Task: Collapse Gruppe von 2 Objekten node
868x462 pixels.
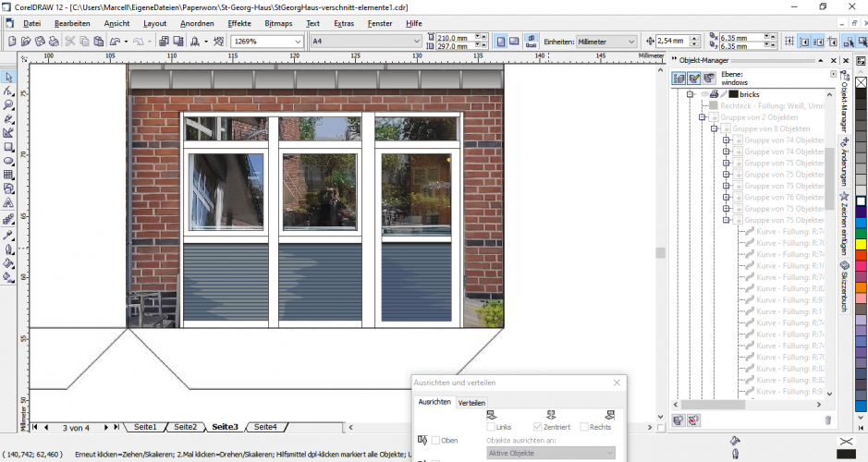Action: (x=703, y=117)
